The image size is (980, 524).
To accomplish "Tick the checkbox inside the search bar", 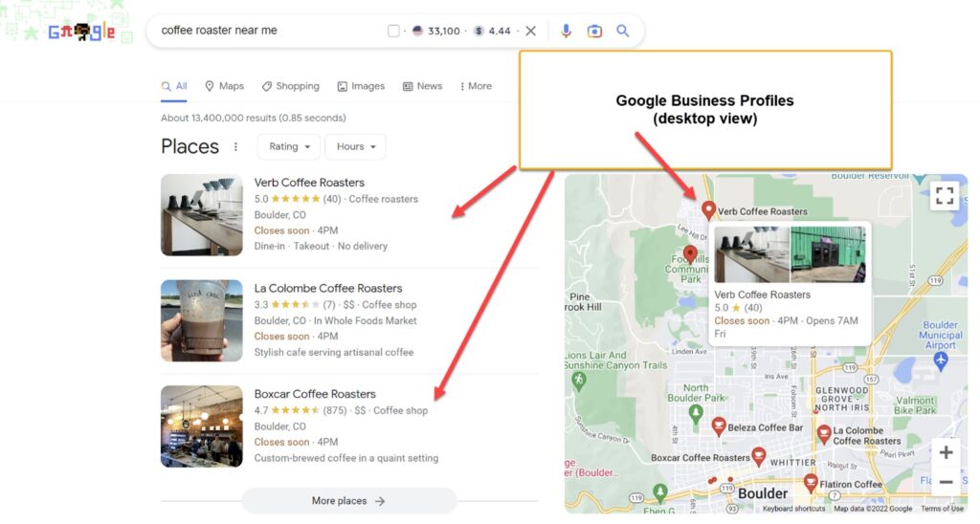I will [393, 31].
